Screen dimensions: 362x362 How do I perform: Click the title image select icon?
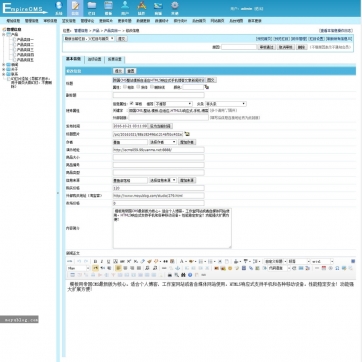point(187,134)
